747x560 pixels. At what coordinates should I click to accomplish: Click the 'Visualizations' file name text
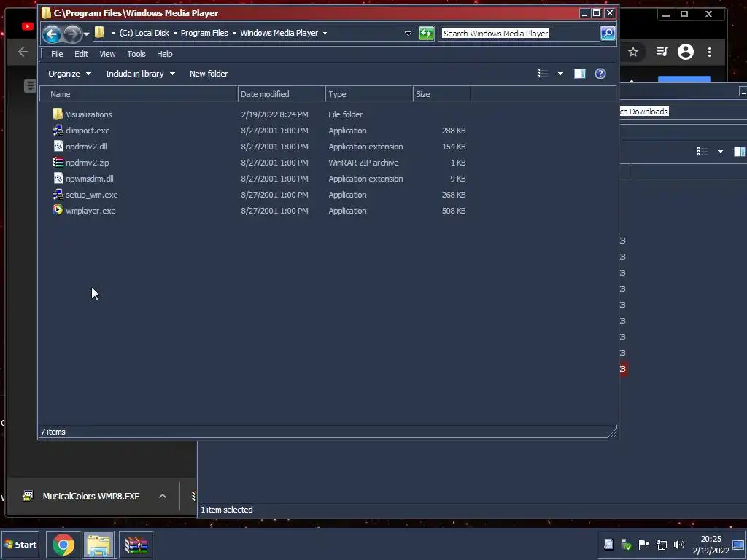pyautogui.click(x=89, y=114)
